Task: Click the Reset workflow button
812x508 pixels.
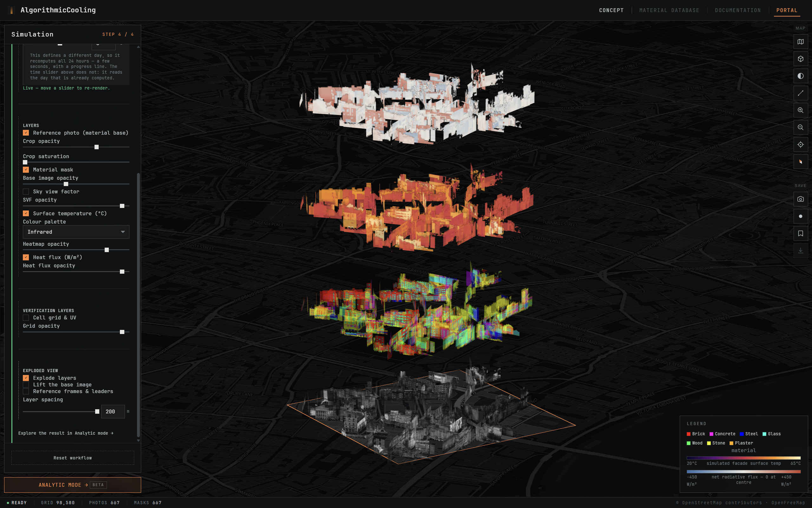Action: pos(72,458)
